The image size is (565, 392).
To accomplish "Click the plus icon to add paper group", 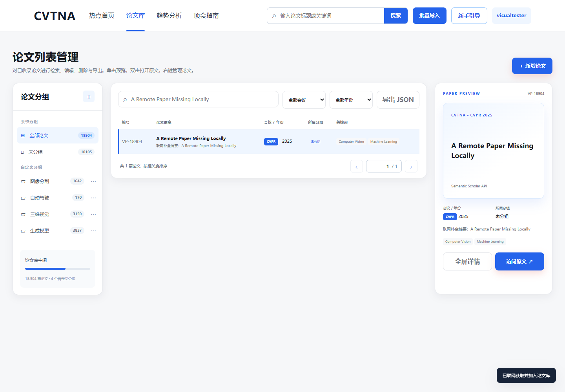I will point(89,97).
